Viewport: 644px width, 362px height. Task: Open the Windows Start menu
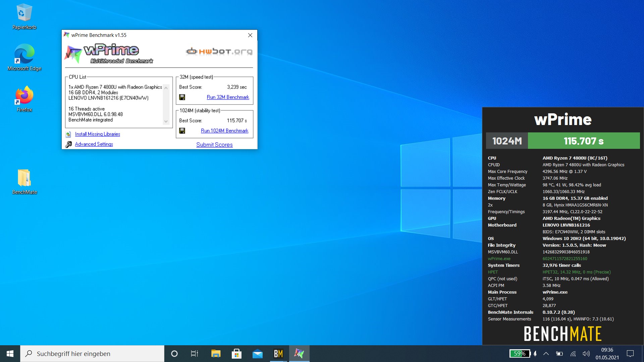10,354
